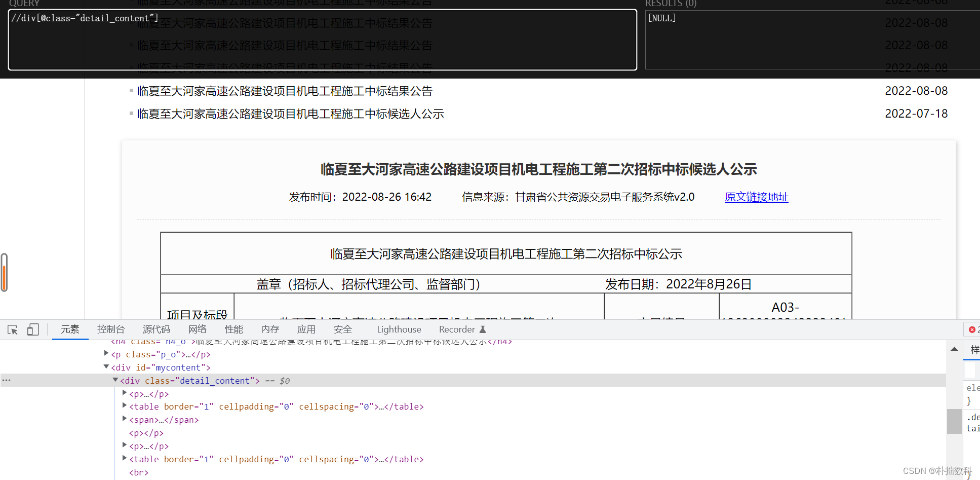
Task: Activate the inspect element picker icon
Action: [13, 330]
